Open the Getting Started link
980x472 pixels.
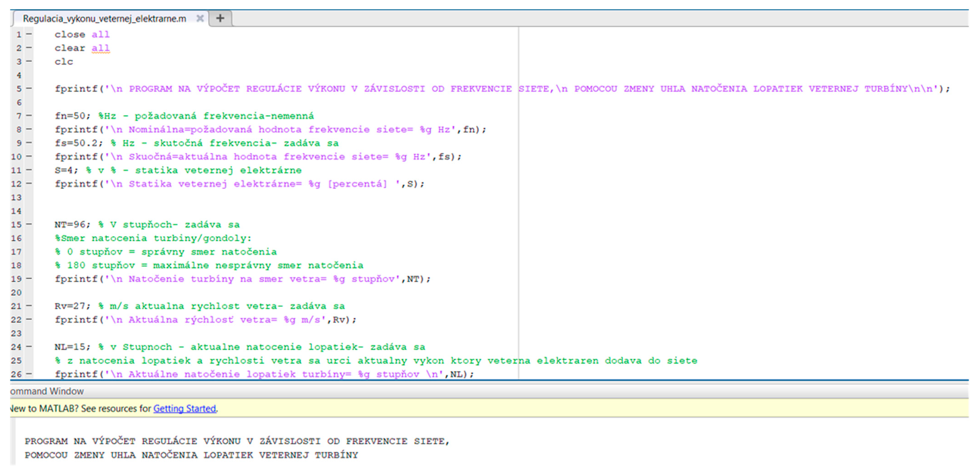(x=184, y=409)
